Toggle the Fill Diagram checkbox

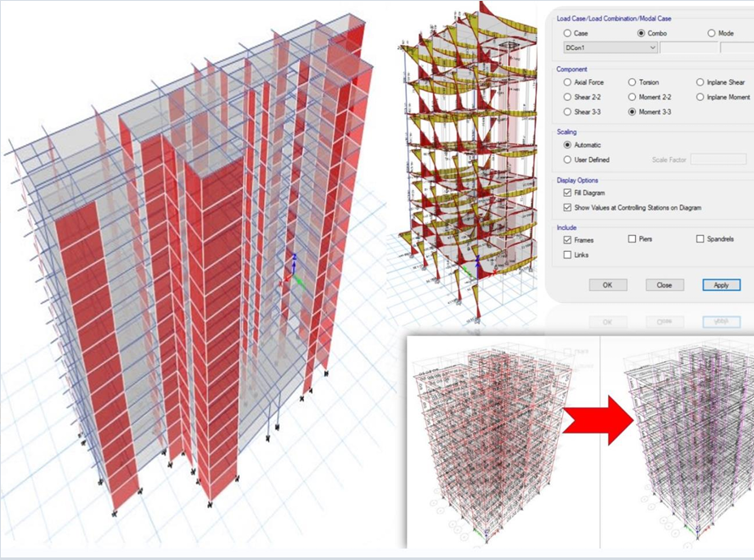pos(567,193)
